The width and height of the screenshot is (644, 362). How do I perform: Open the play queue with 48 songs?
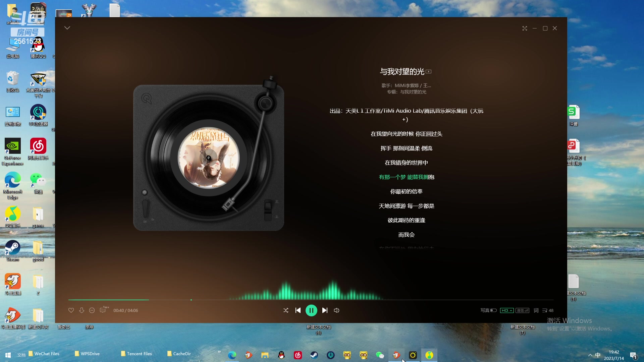click(x=548, y=310)
